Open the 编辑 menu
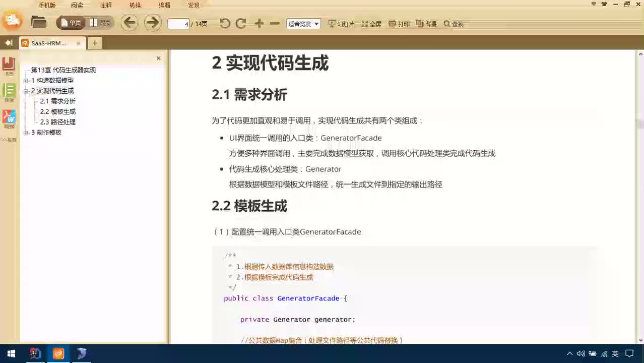 coord(164,5)
